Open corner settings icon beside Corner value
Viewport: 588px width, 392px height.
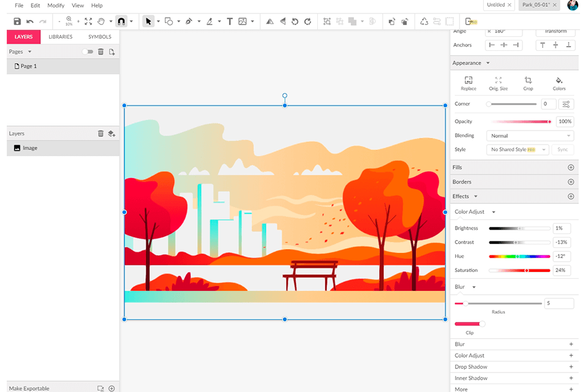pos(566,104)
